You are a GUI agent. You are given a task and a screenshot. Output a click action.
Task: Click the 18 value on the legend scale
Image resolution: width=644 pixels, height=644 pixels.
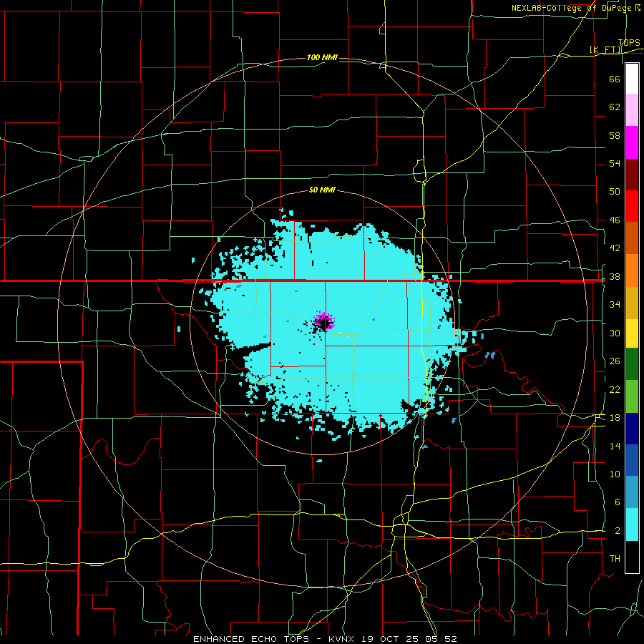[x=615, y=418]
